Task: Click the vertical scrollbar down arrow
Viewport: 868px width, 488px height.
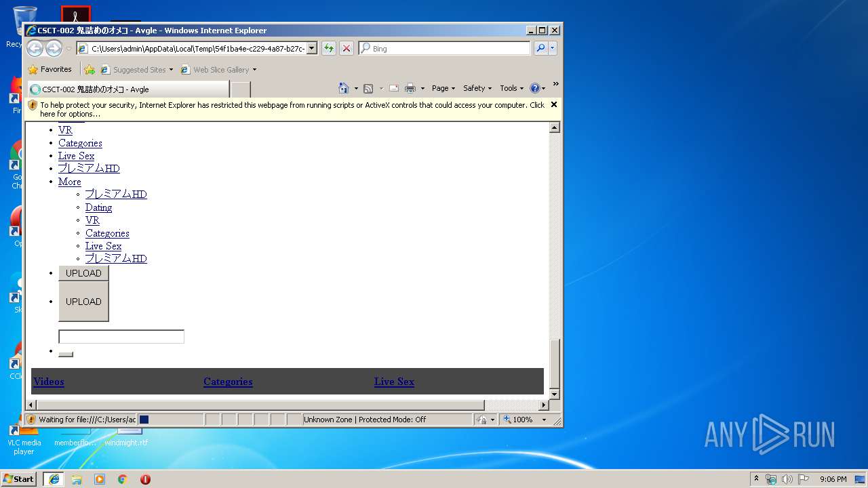Action: click(554, 394)
